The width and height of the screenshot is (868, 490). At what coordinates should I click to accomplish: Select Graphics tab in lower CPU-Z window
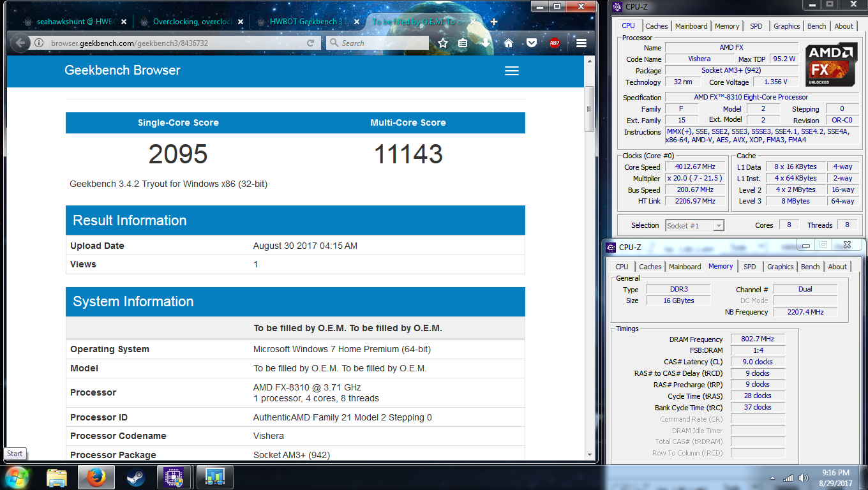coord(780,267)
